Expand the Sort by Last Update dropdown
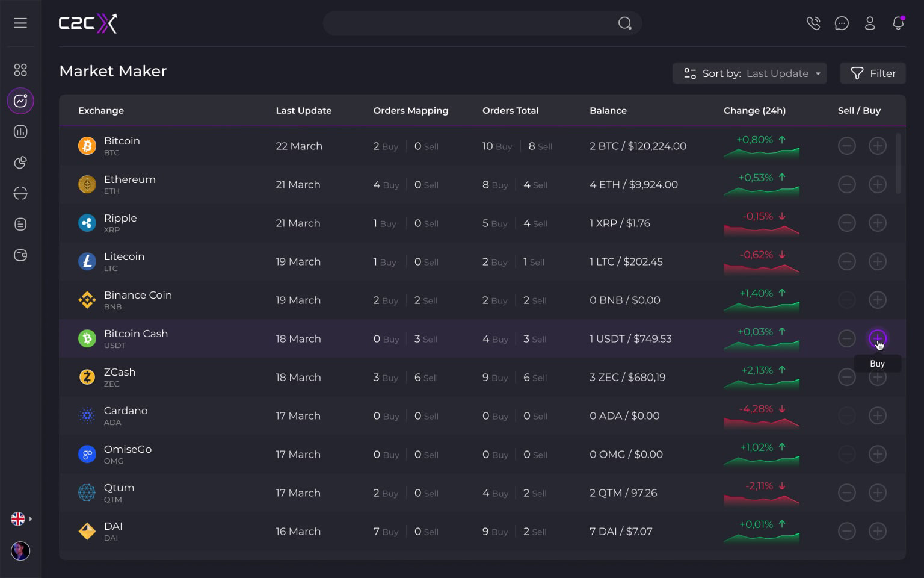This screenshot has width=924, height=578. pyautogui.click(x=750, y=73)
